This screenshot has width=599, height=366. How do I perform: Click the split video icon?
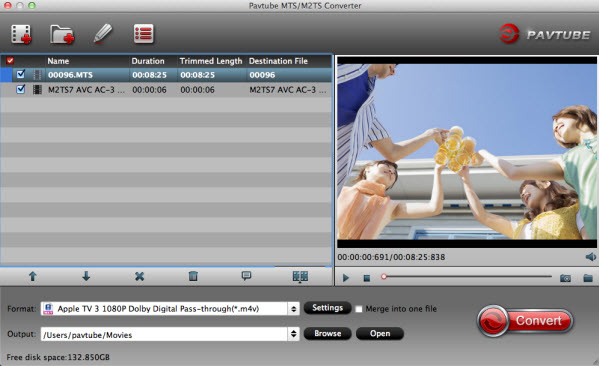click(x=300, y=276)
